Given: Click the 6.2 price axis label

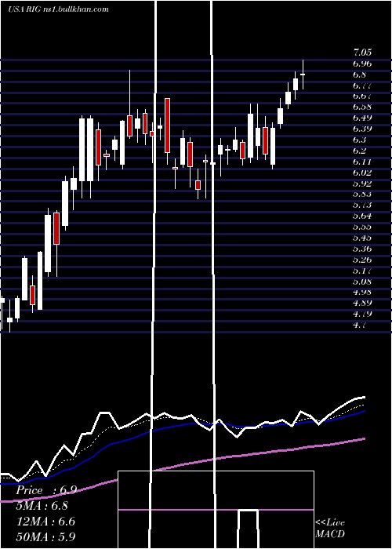Looking at the screenshot, I should (x=359, y=151).
